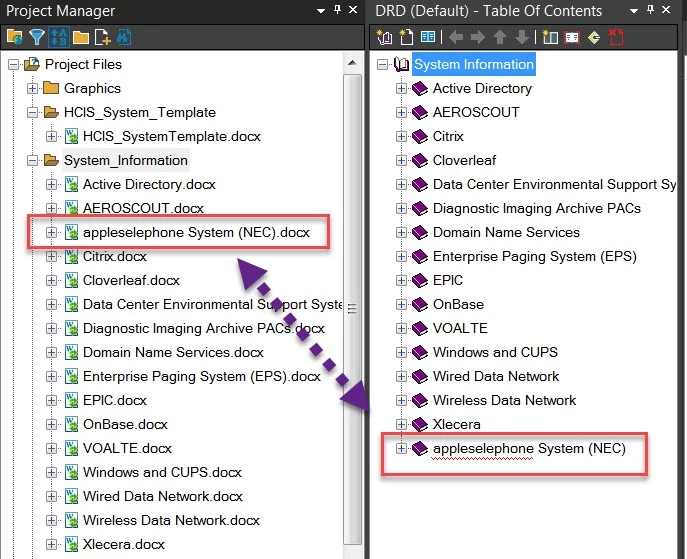Click the plain folder icon in Project Manager toolbar
Screen dimensions: 687x559
(81, 38)
